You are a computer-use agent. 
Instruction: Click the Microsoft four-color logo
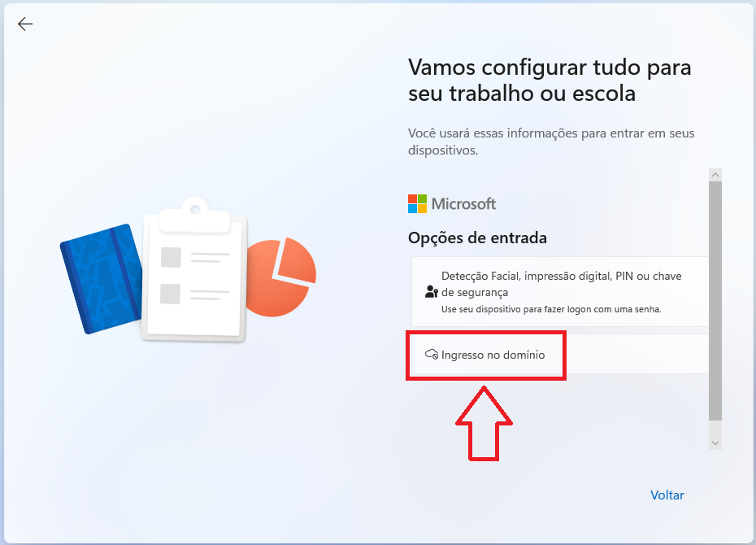[x=417, y=203]
